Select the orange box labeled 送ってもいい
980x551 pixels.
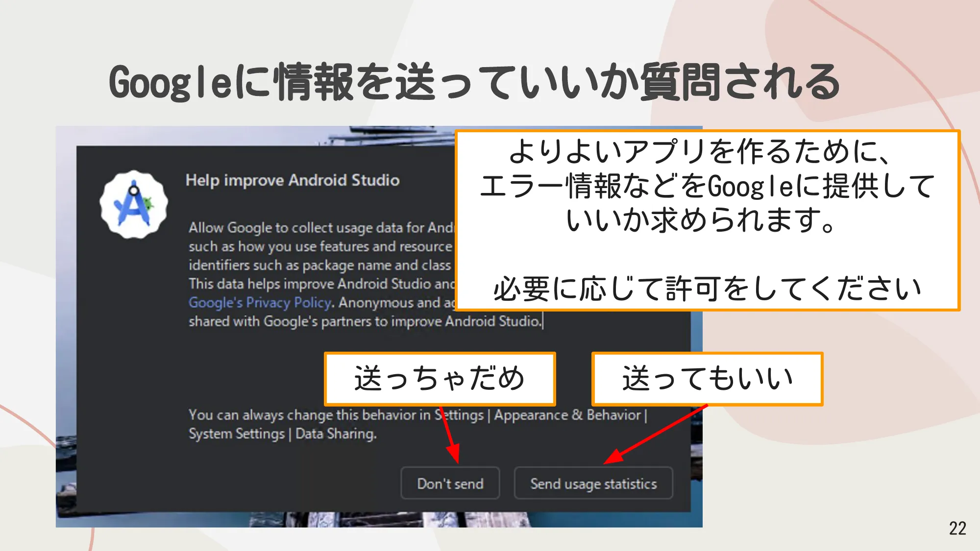pos(709,377)
